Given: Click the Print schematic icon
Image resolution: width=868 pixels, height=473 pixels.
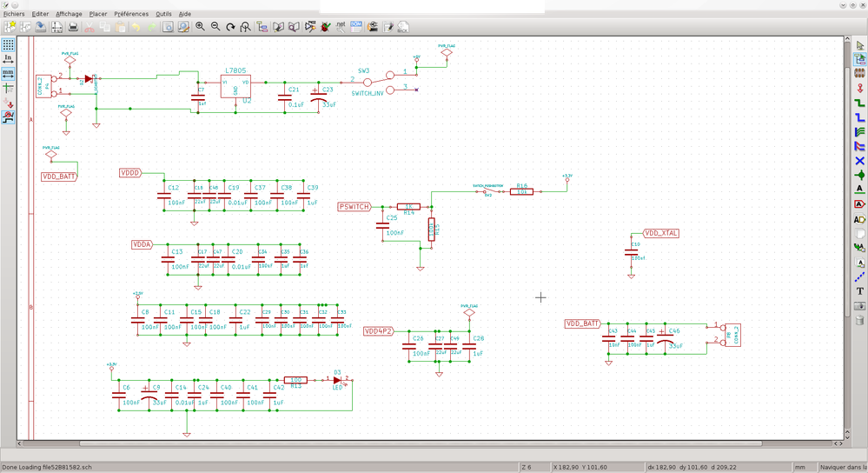Looking at the screenshot, I should tap(72, 27).
